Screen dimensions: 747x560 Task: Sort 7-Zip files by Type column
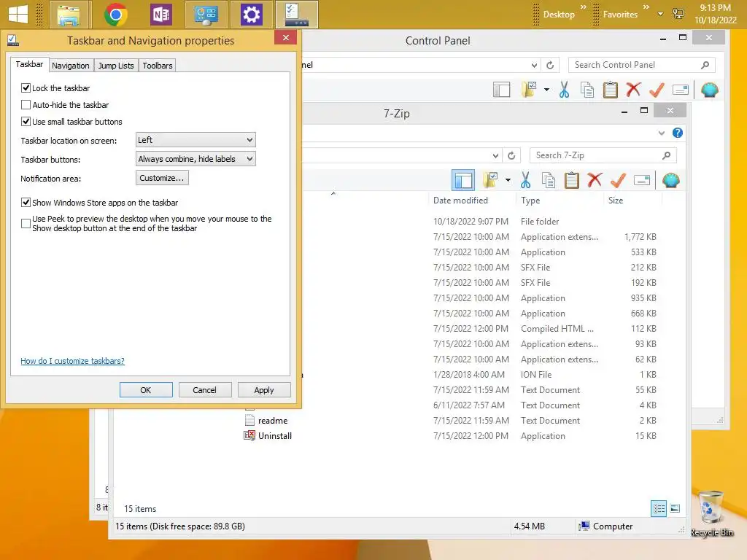pos(530,201)
